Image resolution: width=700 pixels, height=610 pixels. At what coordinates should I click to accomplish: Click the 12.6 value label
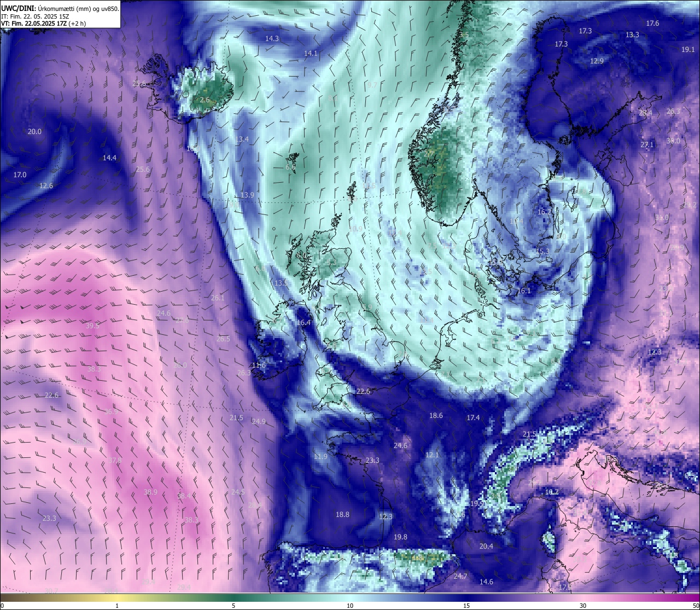click(x=46, y=186)
